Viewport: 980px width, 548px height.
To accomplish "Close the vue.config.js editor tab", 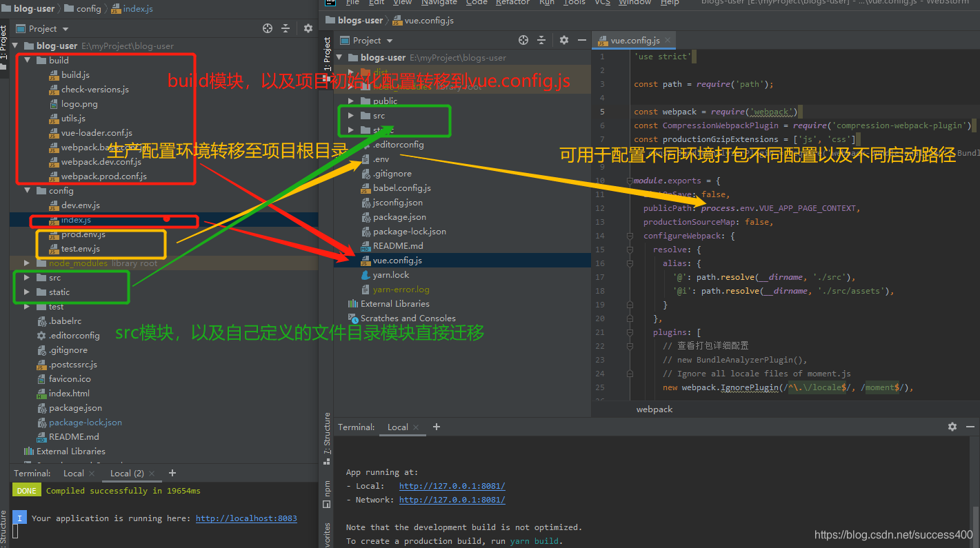I will [669, 41].
